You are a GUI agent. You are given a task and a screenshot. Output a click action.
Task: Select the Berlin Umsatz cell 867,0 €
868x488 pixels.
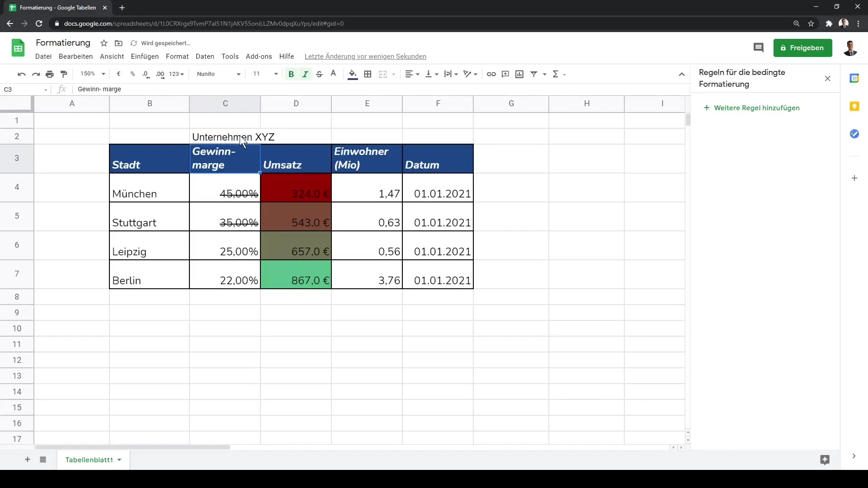[x=296, y=274]
